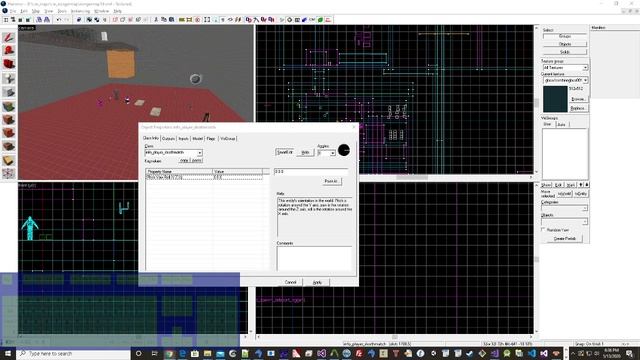This screenshot has width=640, height=360.
Task: Click the yellow cordon tool icon
Action: coord(182,20)
